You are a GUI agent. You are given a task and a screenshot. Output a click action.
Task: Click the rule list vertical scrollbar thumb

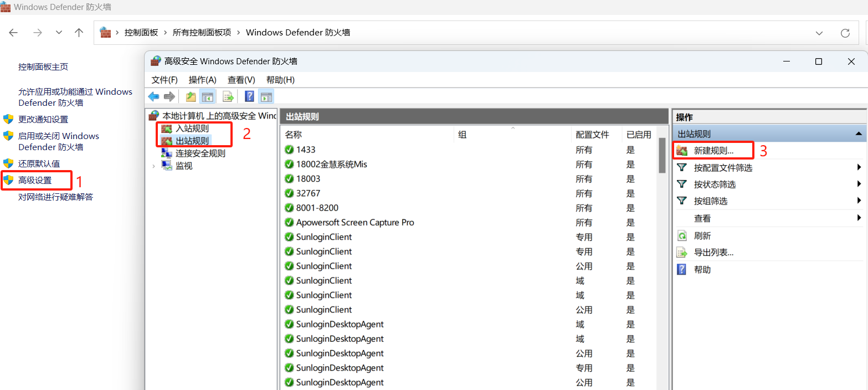pyautogui.click(x=661, y=155)
